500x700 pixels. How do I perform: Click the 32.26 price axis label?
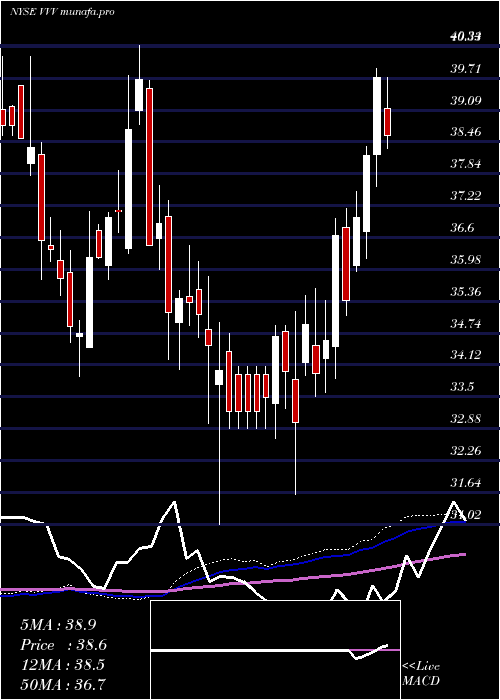(x=465, y=451)
